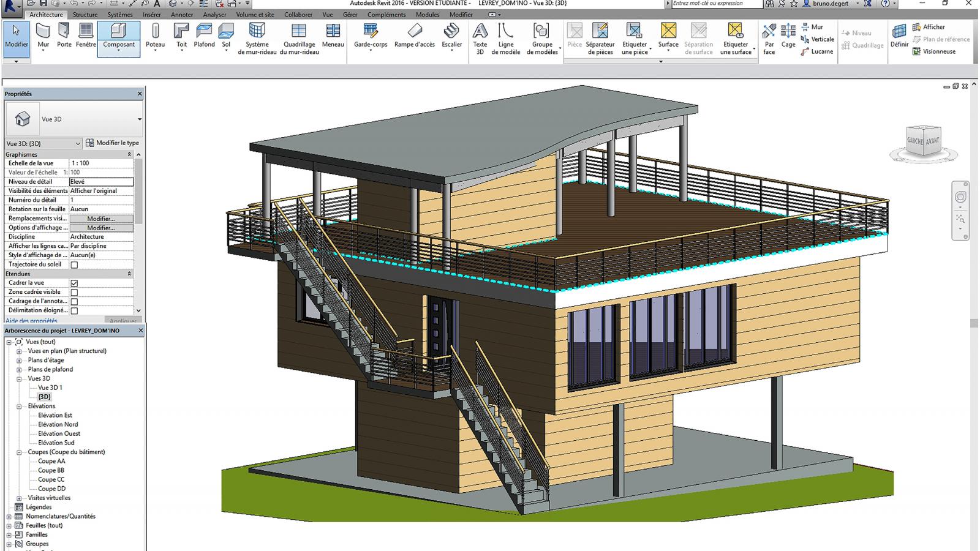
Task: Click Etiqueter une pièce tool
Action: 635,39
